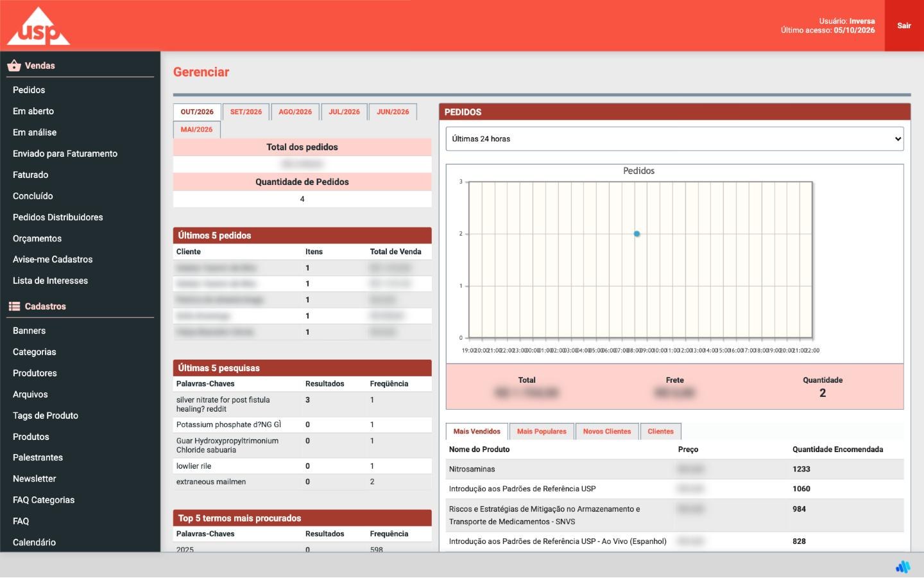Screen dimensions: 924x578
Task: Go to Faturado orders
Action: point(30,175)
